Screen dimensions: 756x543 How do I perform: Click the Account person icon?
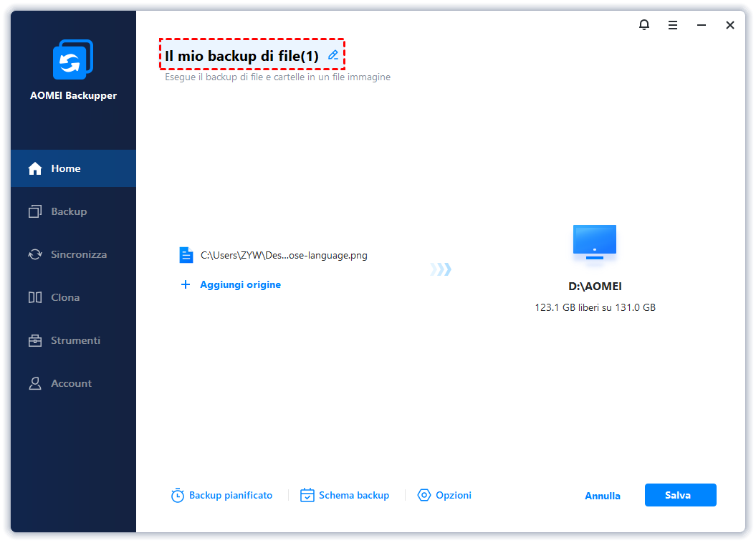click(35, 383)
